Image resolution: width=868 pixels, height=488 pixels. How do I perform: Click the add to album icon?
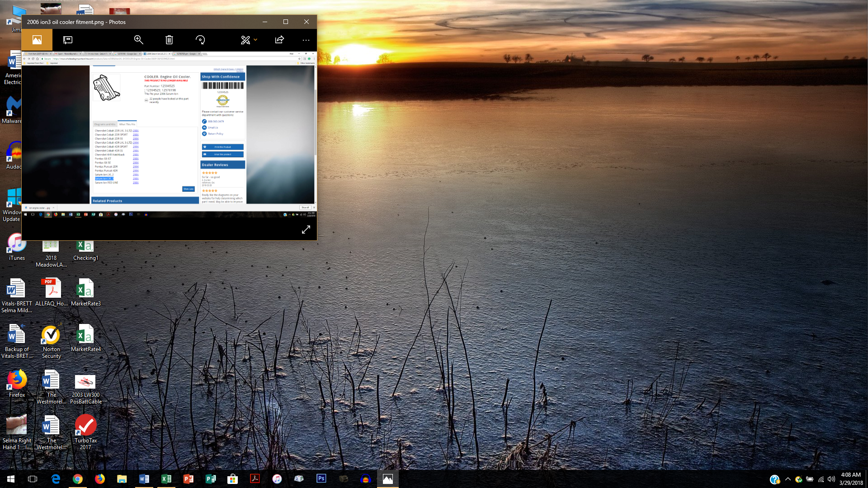[68, 40]
